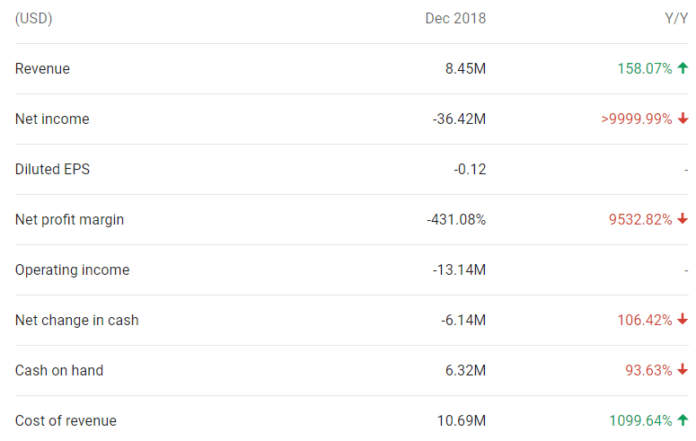Select the Revenue row label

point(42,69)
